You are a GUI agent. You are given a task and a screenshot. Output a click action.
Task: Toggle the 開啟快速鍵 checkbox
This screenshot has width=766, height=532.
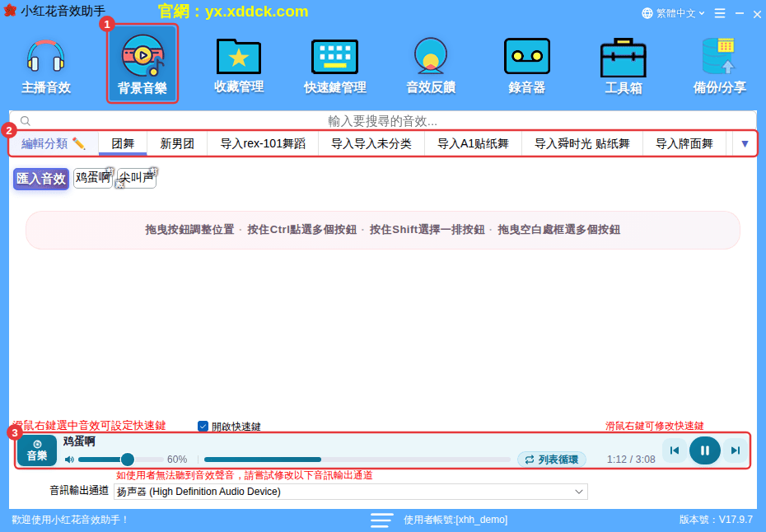203,427
